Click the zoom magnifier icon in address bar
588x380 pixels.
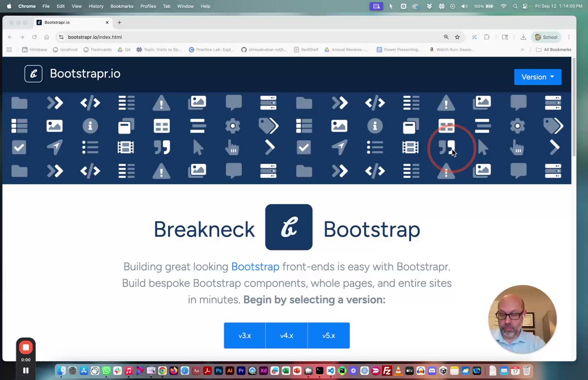point(446,37)
